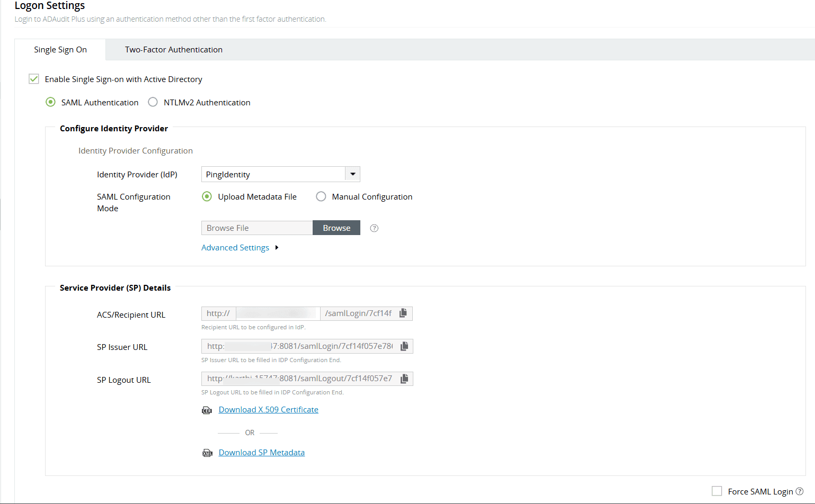Click the certificate download icon beside X.509 link
The width and height of the screenshot is (815, 504).
tap(207, 410)
